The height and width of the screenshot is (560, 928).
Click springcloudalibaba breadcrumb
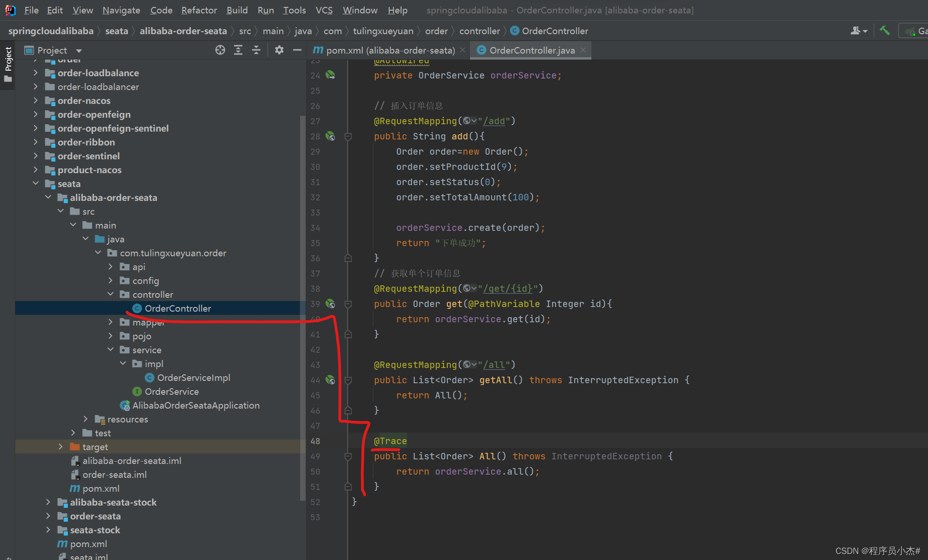pyautogui.click(x=51, y=31)
